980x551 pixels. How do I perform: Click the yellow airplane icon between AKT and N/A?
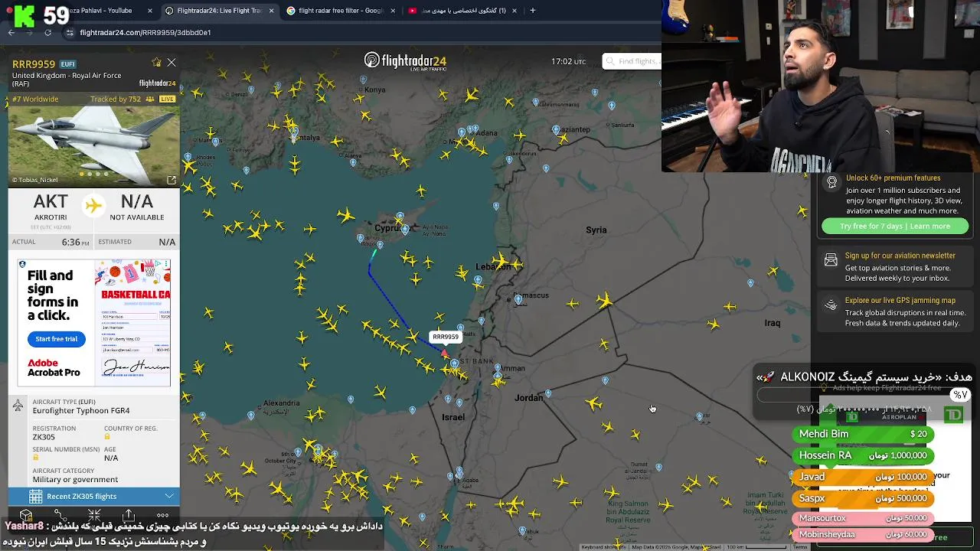[93, 207]
